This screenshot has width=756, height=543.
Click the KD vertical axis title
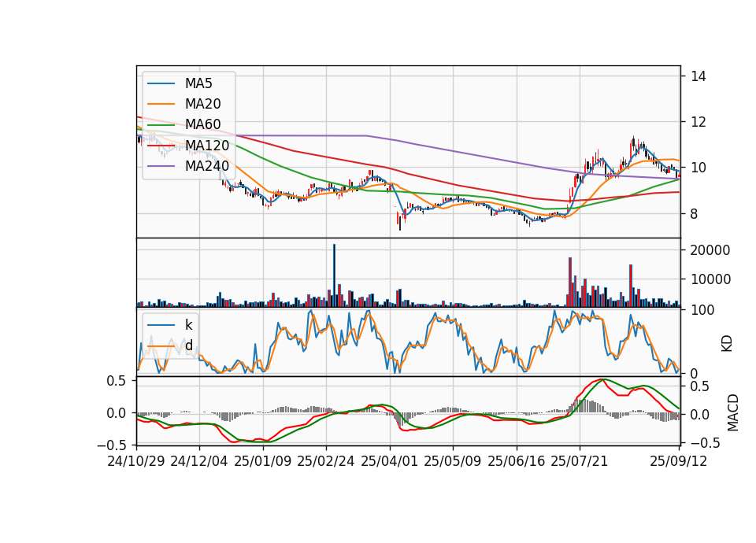727,344
